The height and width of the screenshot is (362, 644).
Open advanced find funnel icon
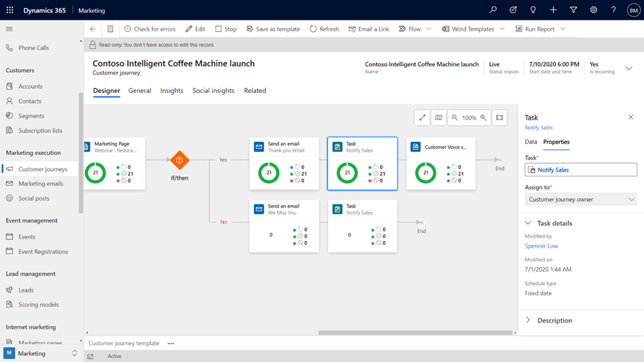pyautogui.click(x=573, y=10)
